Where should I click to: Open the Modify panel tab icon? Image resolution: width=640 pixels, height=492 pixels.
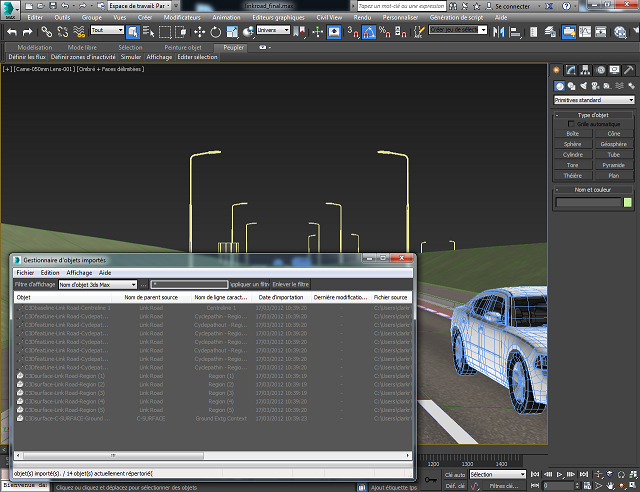point(571,70)
